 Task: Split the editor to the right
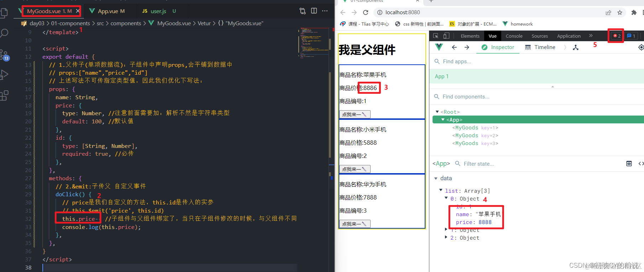point(314,11)
